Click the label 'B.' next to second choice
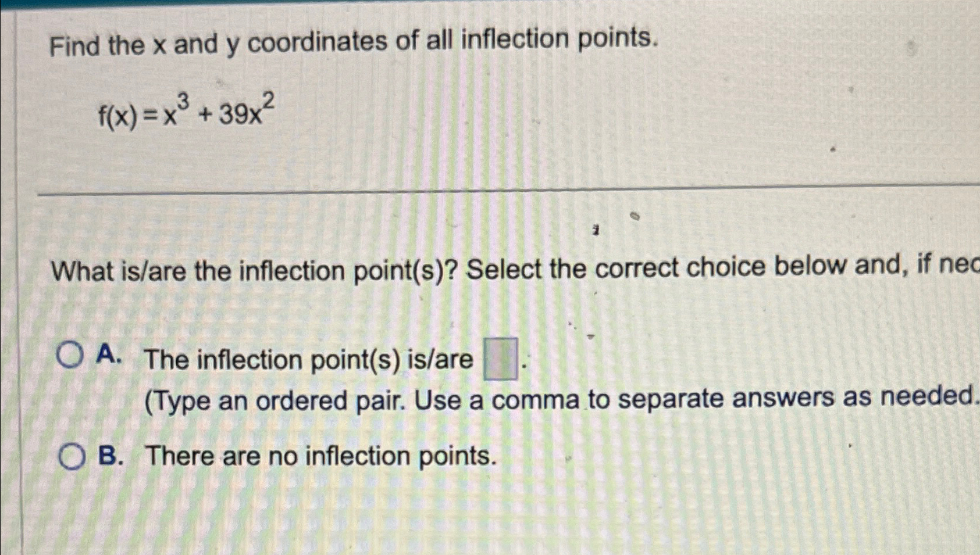Image resolution: width=980 pixels, height=555 pixels. click(x=109, y=456)
